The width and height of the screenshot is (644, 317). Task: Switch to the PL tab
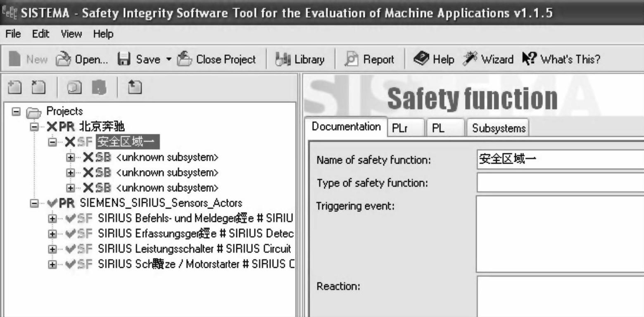(444, 128)
